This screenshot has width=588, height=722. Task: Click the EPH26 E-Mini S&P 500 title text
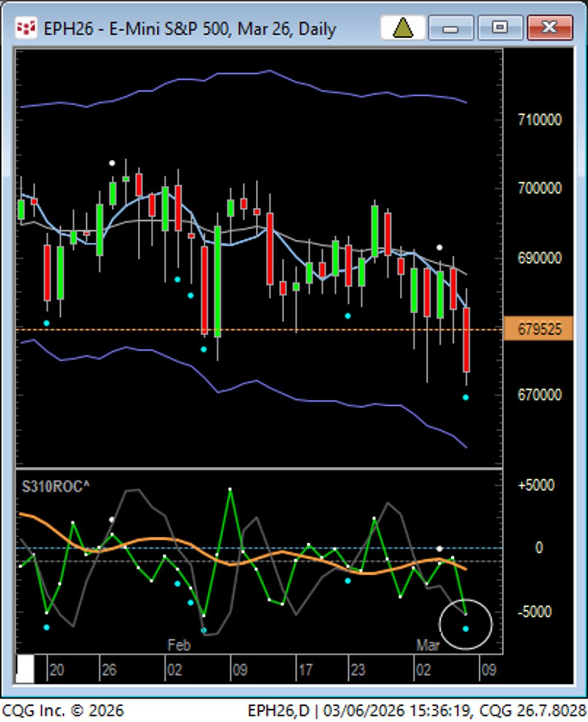[190, 29]
